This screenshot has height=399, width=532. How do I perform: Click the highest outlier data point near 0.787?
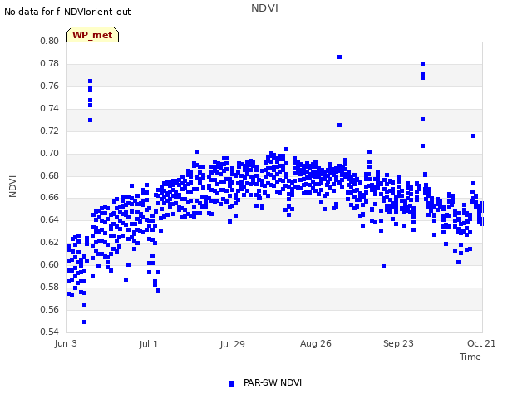pyautogui.click(x=340, y=57)
